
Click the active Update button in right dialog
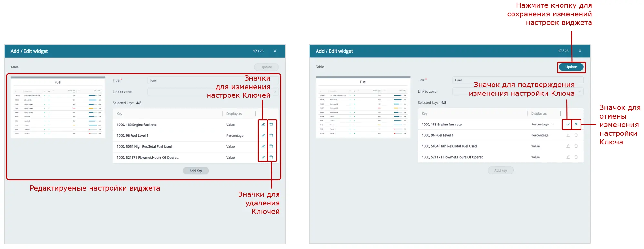coord(571,67)
